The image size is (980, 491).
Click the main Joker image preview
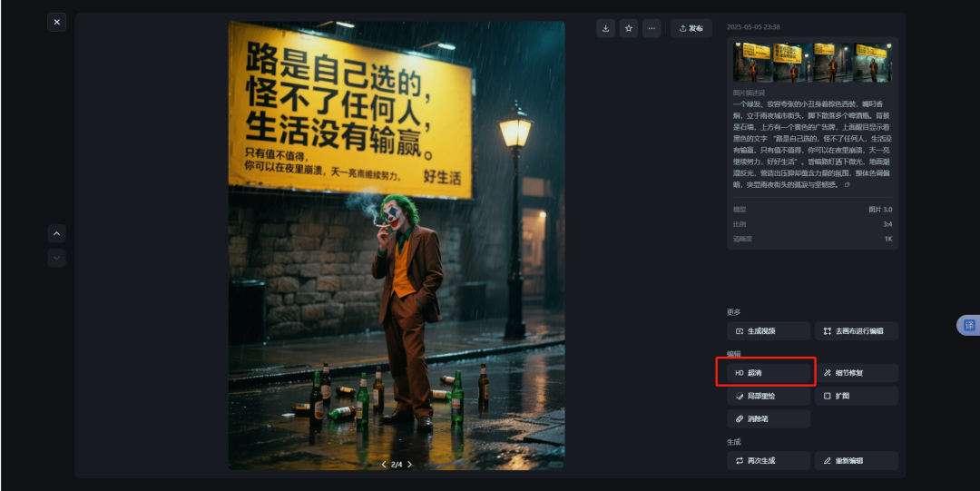[397, 245]
